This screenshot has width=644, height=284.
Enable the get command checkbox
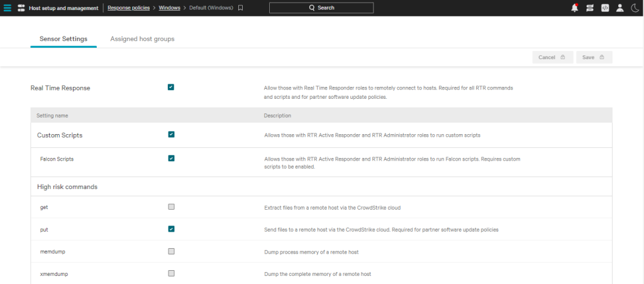click(x=171, y=207)
